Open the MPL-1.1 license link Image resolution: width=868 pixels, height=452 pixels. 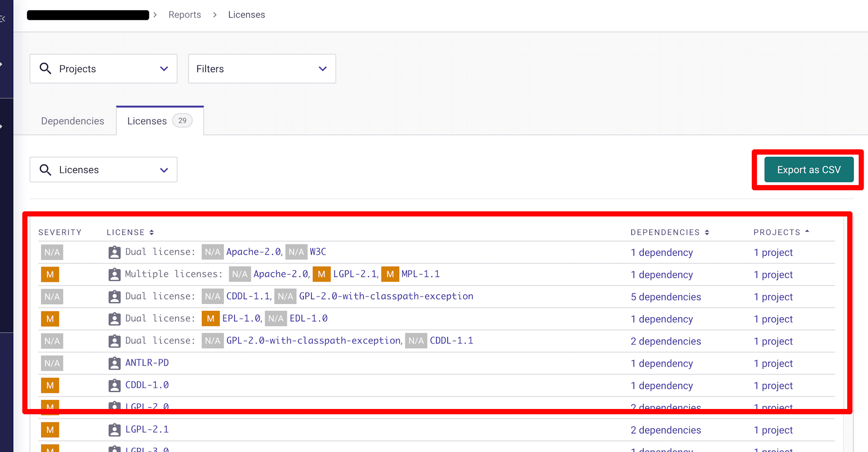click(x=421, y=274)
